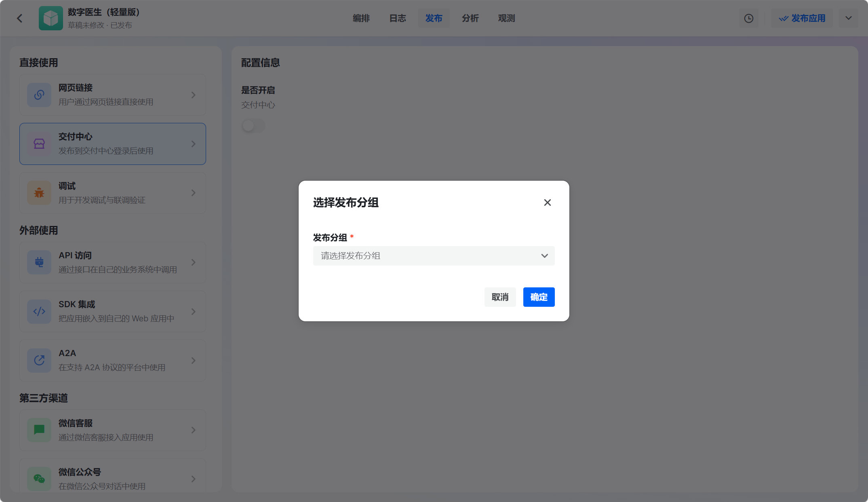Expand the 交付中心 row chevron
Image resolution: width=868 pixels, height=502 pixels.
point(194,144)
